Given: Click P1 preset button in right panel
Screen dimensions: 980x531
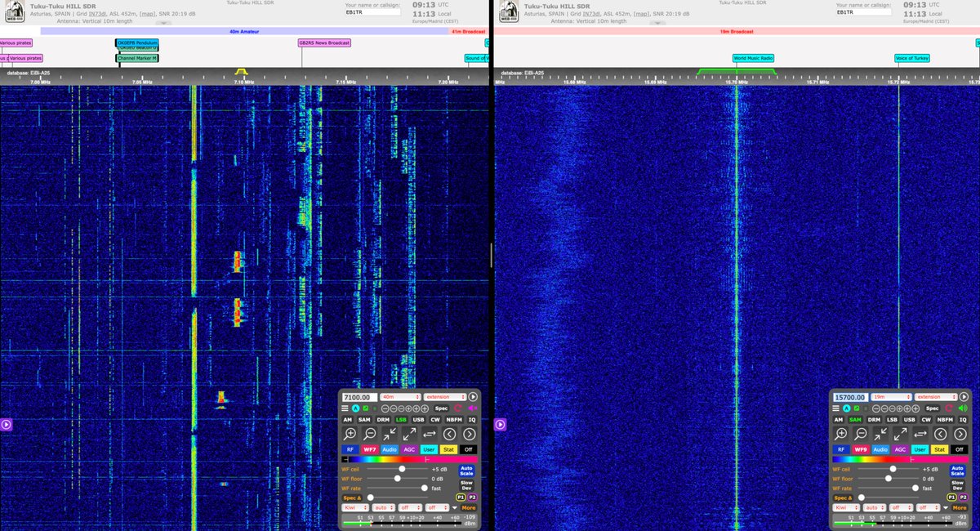Looking at the screenshot, I should click(x=951, y=498).
